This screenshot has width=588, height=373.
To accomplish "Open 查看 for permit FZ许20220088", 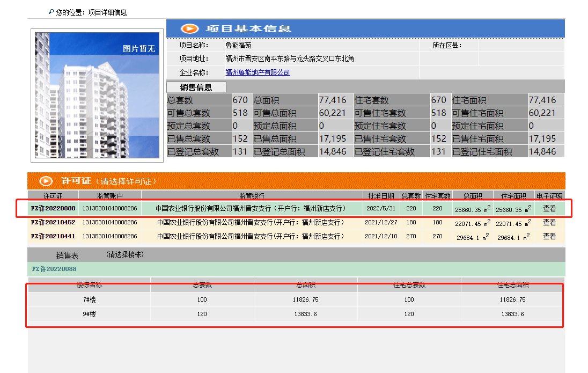I will click(x=550, y=209).
